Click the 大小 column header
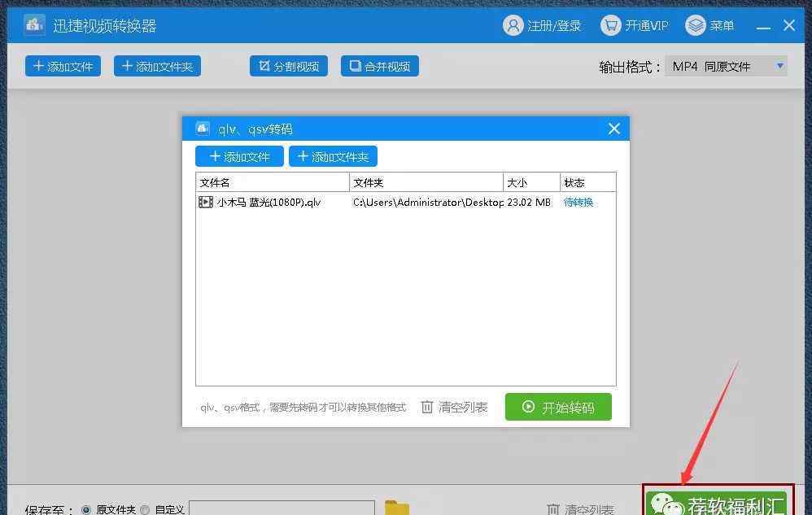Viewport: 812px width, 515px height. (x=531, y=182)
